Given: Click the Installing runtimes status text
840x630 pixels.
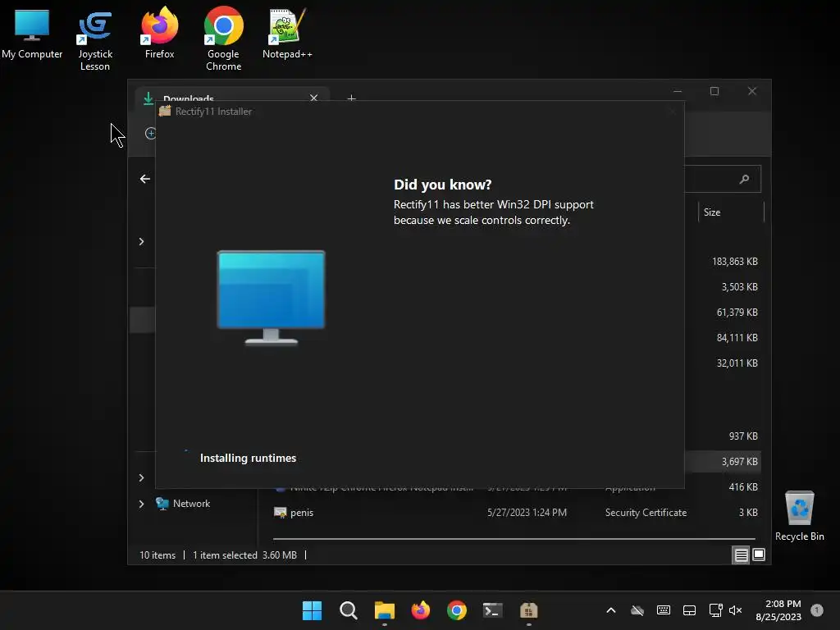Looking at the screenshot, I should 248,458.
